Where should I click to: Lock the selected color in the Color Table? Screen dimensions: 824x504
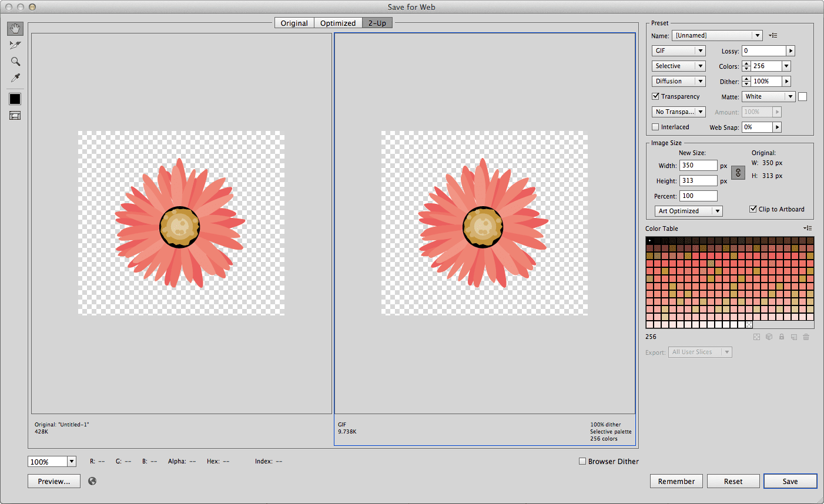781,337
